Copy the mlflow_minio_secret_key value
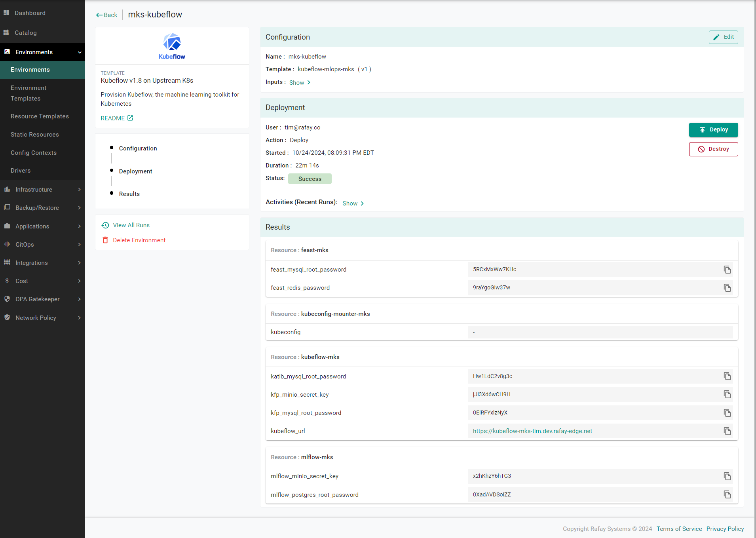This screenshot has width=756, height=538. pos(727,476)
